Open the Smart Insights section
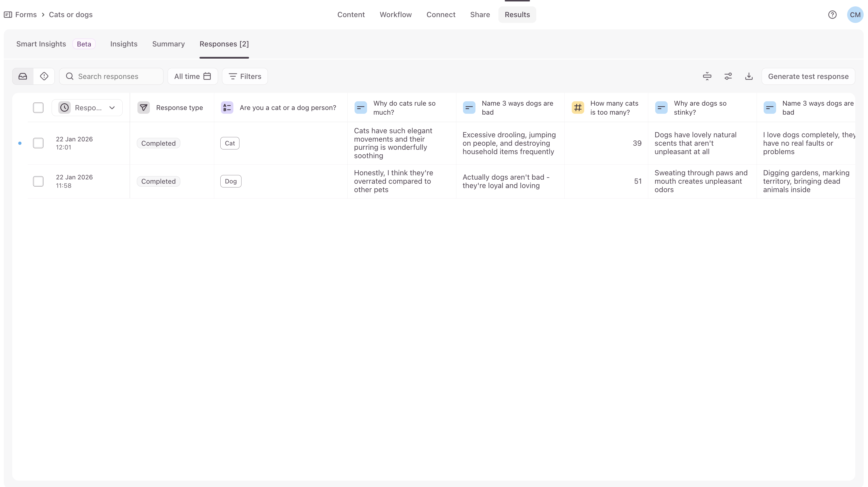Screen dimensions: 868x487 coord(41,44)
